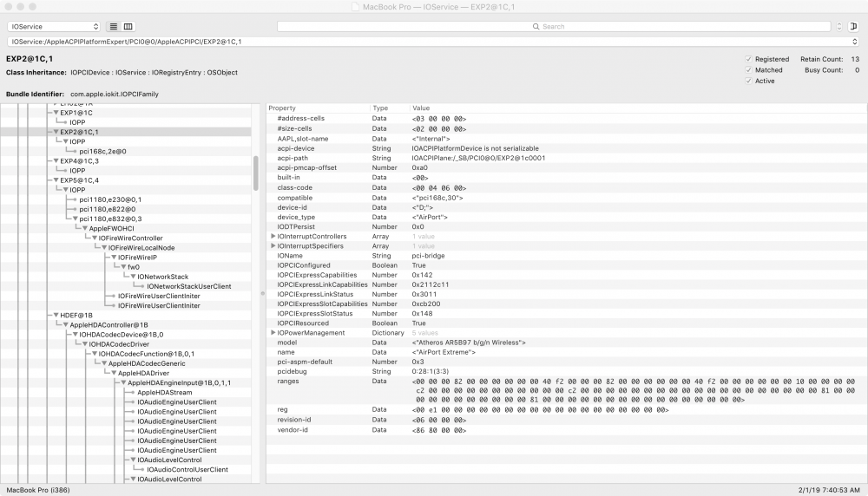Select pci1180,e230@0,1 tree item
The width and height of the screenshot is (868, 496).
click(x=110, y=199)
